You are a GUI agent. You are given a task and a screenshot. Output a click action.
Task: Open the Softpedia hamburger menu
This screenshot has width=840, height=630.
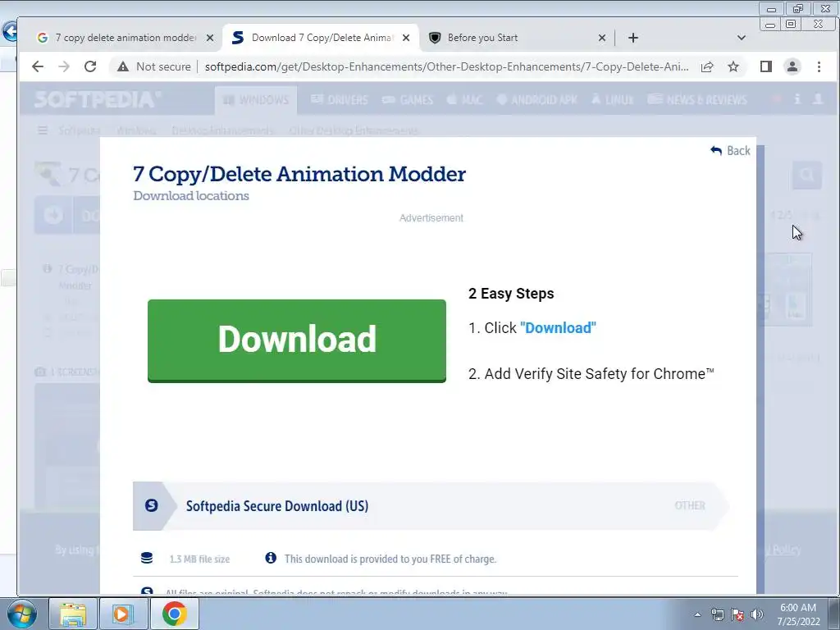click(x=43, y=130)
